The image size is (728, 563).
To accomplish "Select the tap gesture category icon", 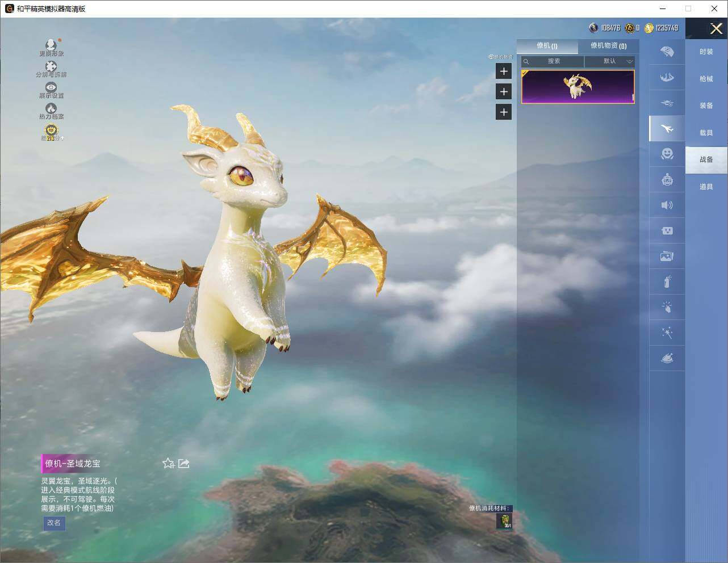I will pyautogui.click(x=667, y=307).
